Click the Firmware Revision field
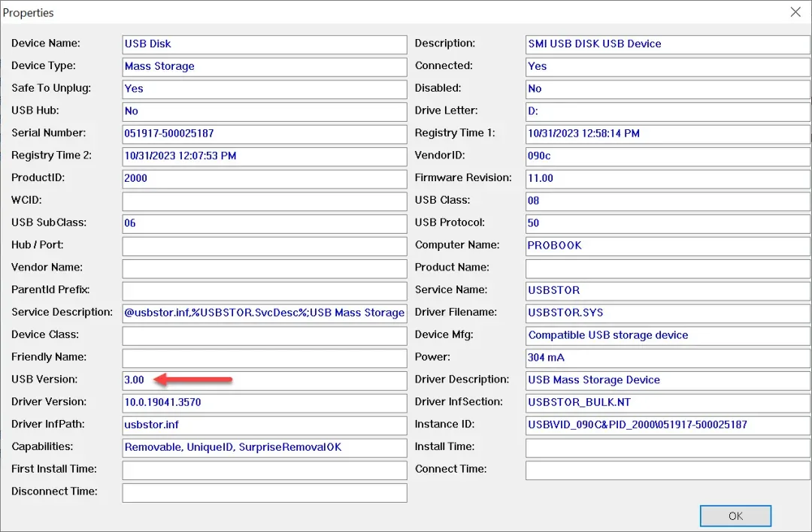This screenshot has height=532, width=812. coord(667,179)
